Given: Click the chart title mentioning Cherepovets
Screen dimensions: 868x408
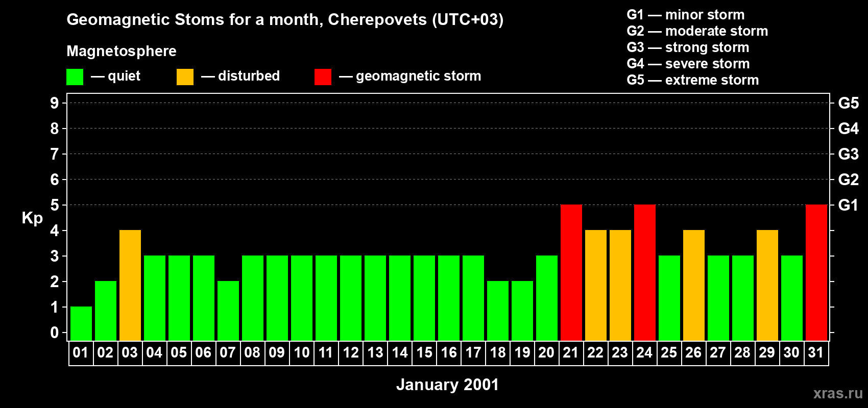Looking at the screenshot, I should pos(285,19).
